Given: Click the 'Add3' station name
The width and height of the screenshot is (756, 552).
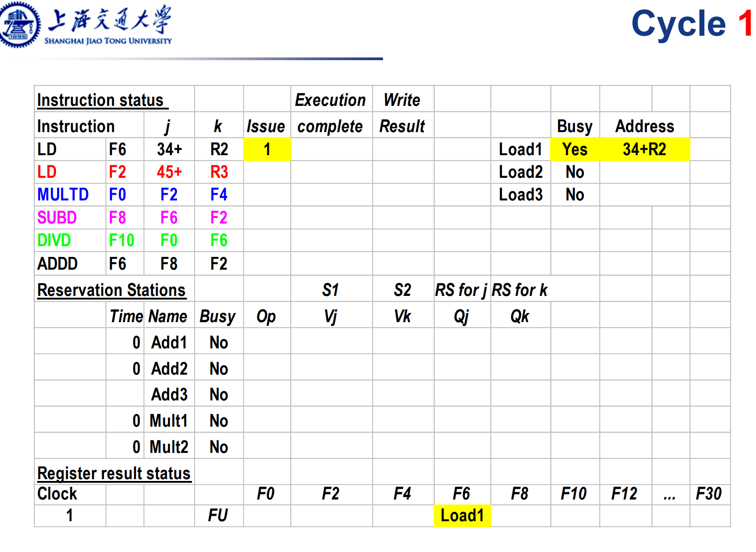Looking at the screenshot, I should pyautogui.click(x=169, y=395).
